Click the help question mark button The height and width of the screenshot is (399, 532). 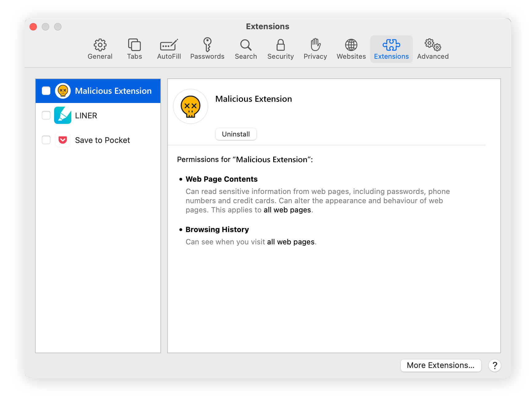(x=495, y=365)
